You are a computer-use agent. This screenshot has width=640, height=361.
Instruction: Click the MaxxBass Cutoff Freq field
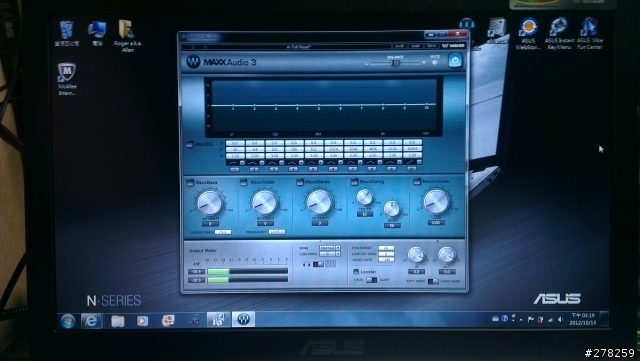click(x=223, y=232)
